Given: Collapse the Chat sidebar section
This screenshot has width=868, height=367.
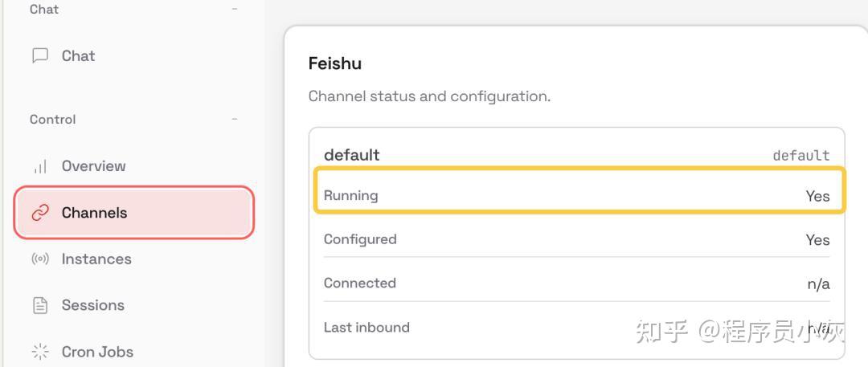Looking at the screenshot, I should click(x=235, y=10).
